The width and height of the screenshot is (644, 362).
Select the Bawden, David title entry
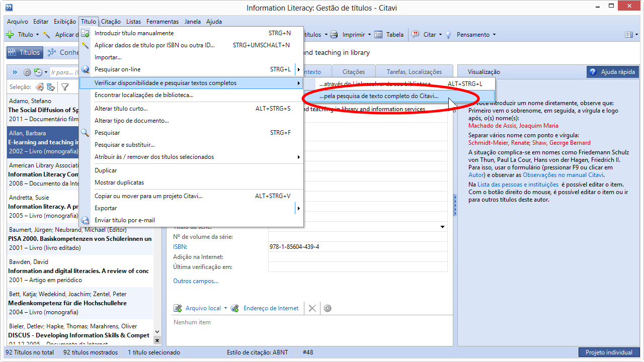(x=79, y=270)
